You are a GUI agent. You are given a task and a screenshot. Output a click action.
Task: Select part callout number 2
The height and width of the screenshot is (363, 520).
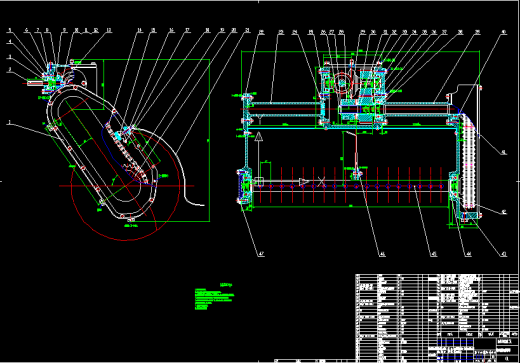point(10,69)
